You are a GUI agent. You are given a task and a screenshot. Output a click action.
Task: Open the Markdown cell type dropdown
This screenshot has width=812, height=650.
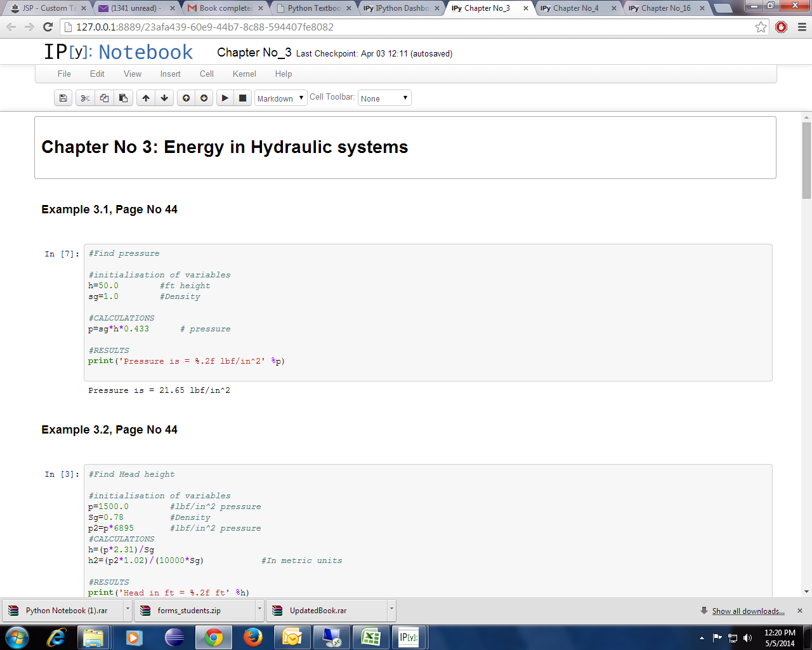coord(280,98)
